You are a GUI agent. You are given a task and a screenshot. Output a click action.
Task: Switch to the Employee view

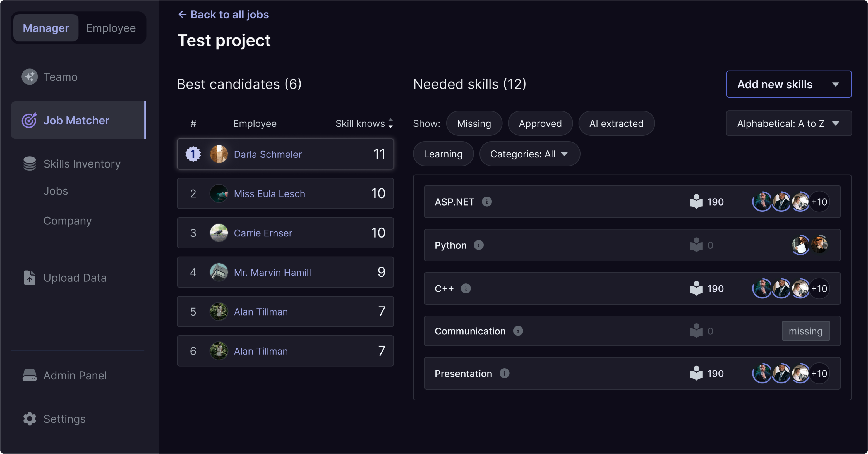point(111,28)
